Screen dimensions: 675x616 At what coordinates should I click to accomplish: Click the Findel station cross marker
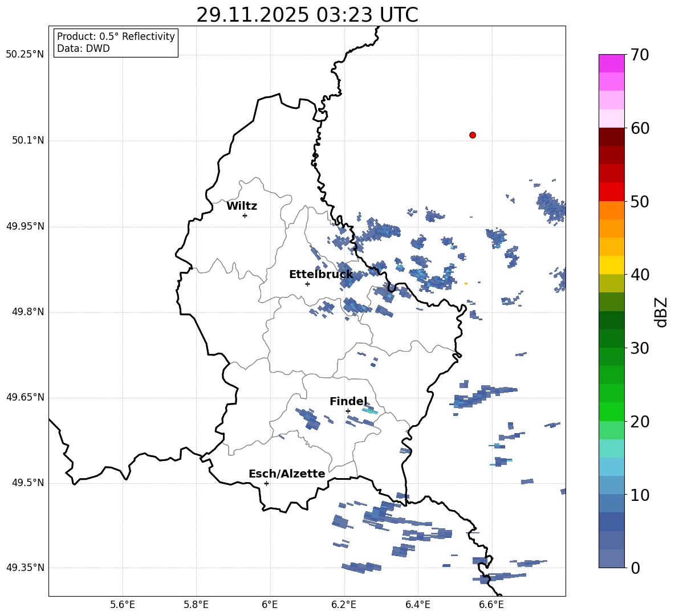pos(348,411)
